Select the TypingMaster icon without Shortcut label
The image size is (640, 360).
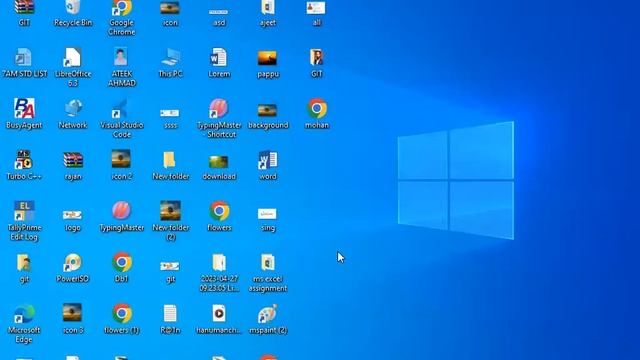click(x=122, y=216)
